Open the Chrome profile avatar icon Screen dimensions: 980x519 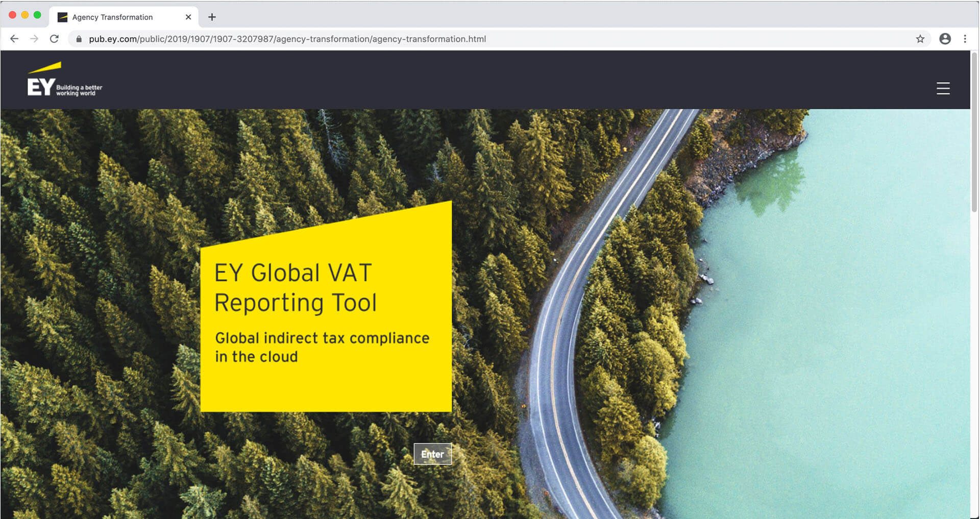(945, 39)
